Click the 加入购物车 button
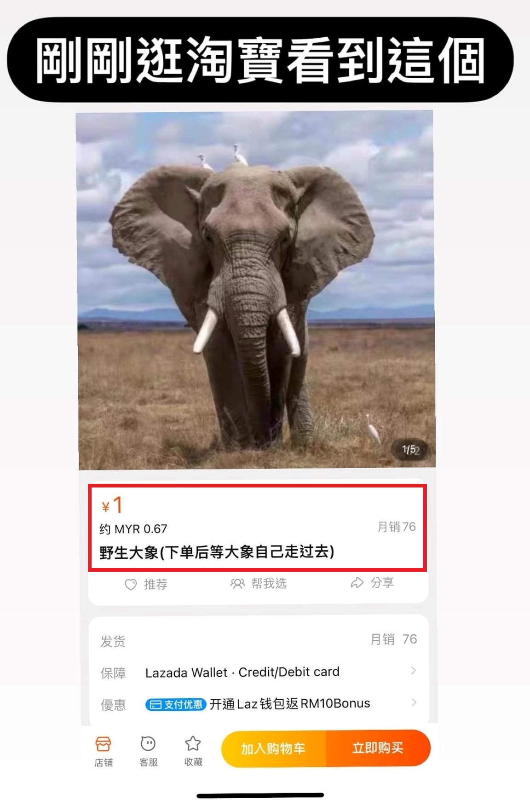Screen dimensions: 530x812 273,748
